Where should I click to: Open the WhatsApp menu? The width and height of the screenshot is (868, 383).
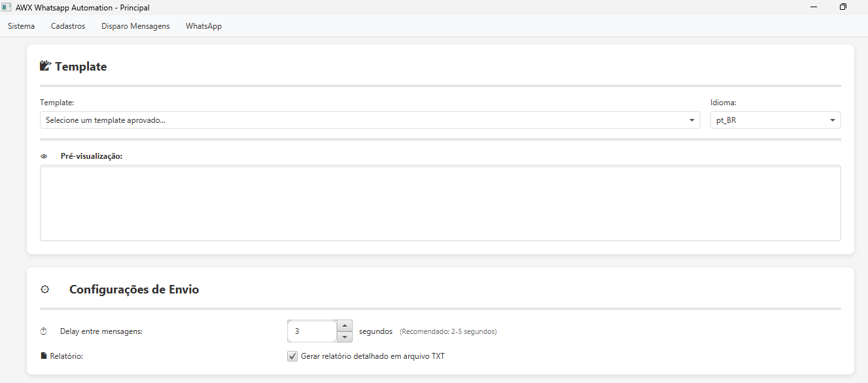point(203,26)
